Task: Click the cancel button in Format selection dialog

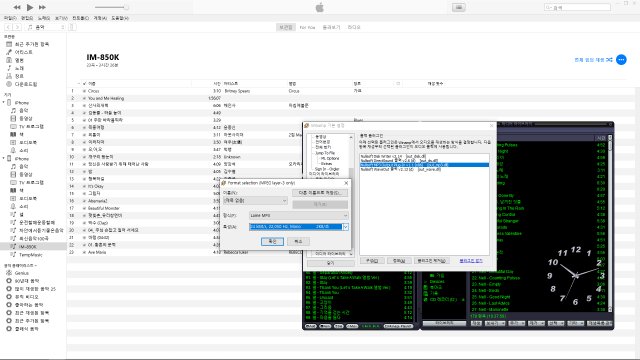Action: pos(298,242)
